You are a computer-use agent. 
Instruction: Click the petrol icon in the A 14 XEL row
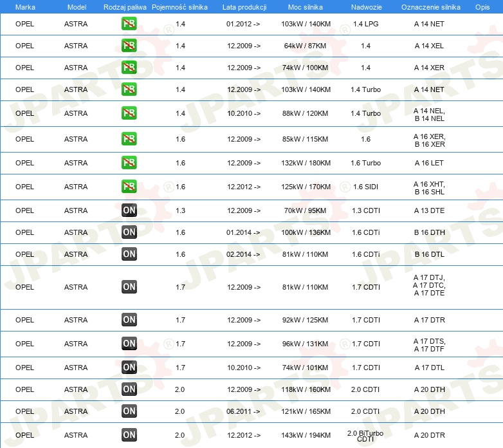pos(129,46)
